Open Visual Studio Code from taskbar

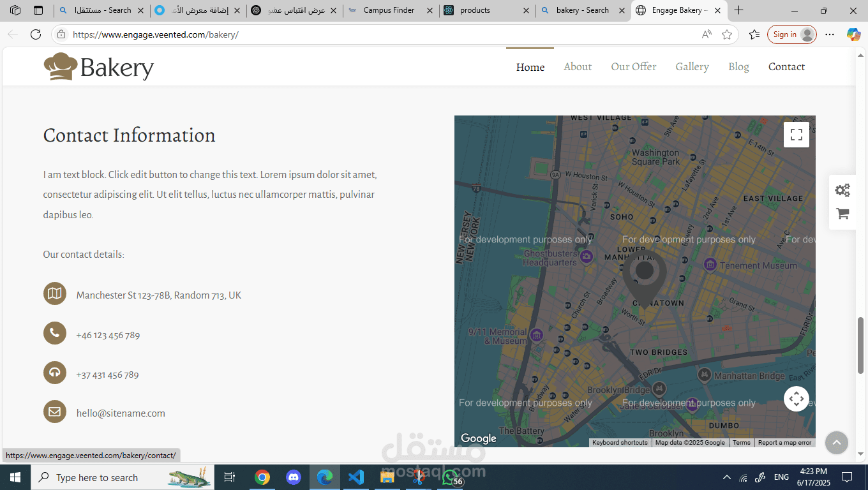(x=356, y=477)
